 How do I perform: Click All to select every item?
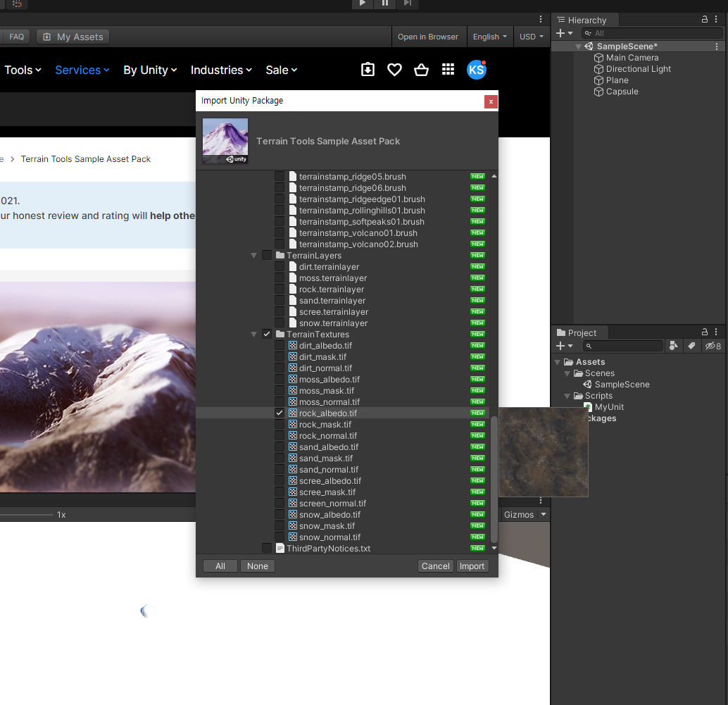click(220, 566)
